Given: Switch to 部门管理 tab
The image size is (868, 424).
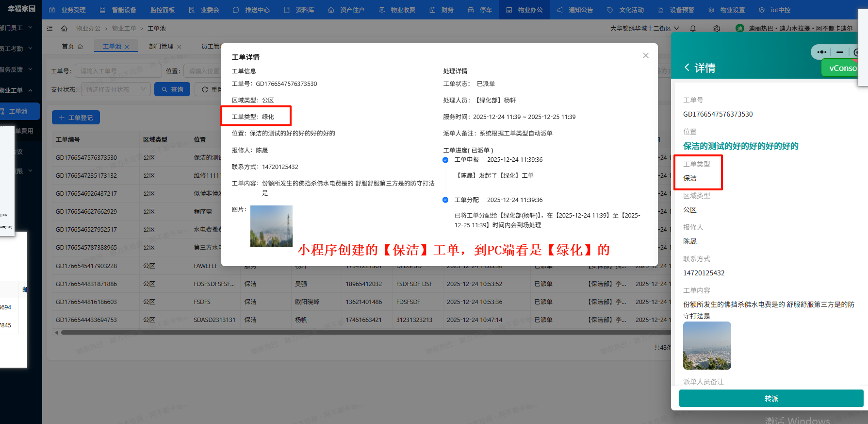Looking at the screenshot, I should (161, 46).
